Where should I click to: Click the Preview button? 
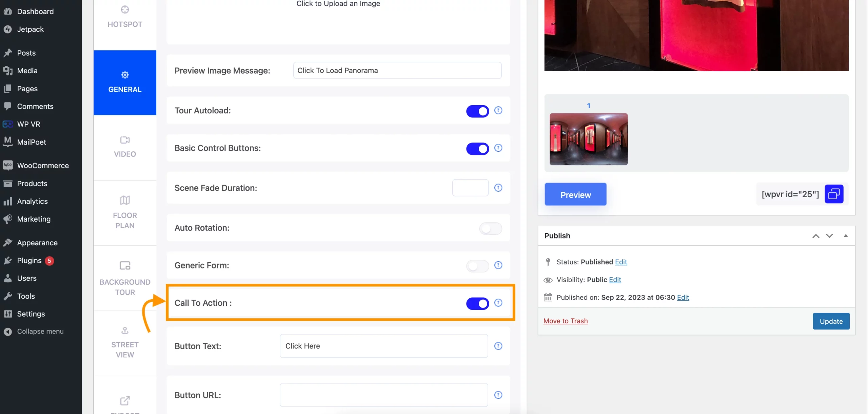pos(575,194)
